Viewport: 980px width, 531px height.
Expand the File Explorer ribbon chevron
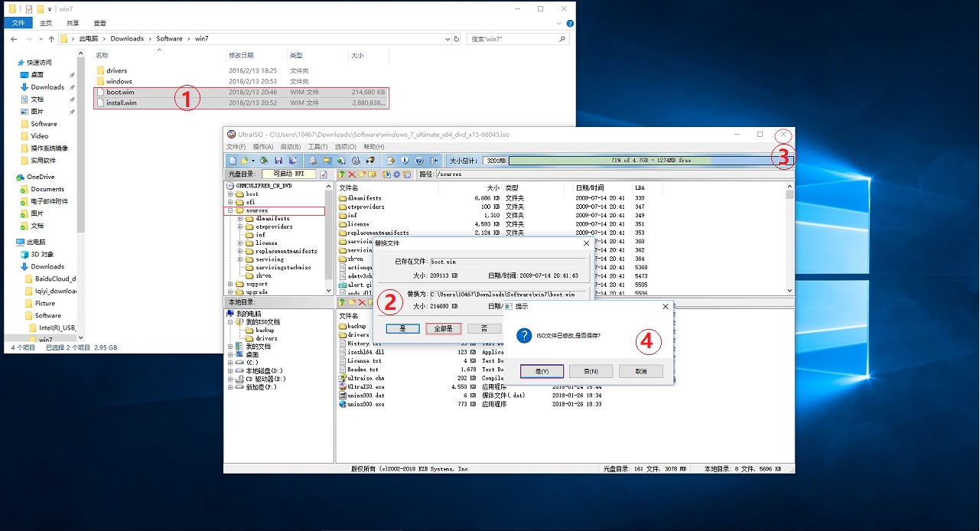click(561, 24)
